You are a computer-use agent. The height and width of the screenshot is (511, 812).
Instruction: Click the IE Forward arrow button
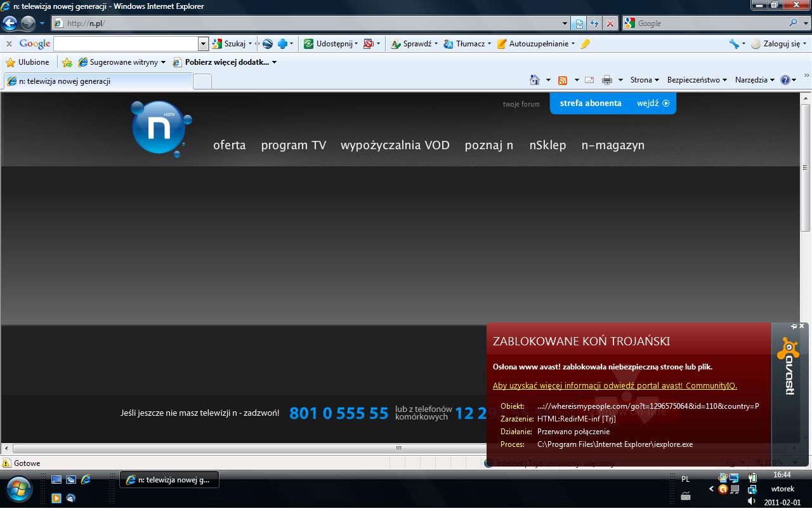28,23
